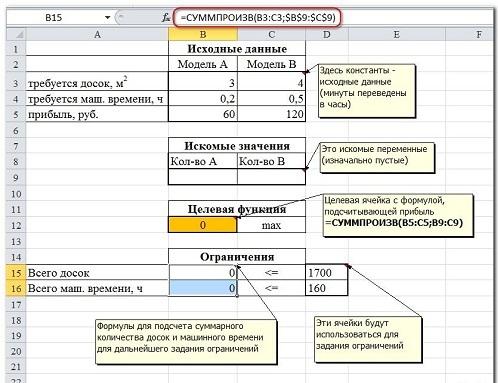
Task: Click the 'Формулы для подсчета суммарного' comment note
Action: point(186,342)
